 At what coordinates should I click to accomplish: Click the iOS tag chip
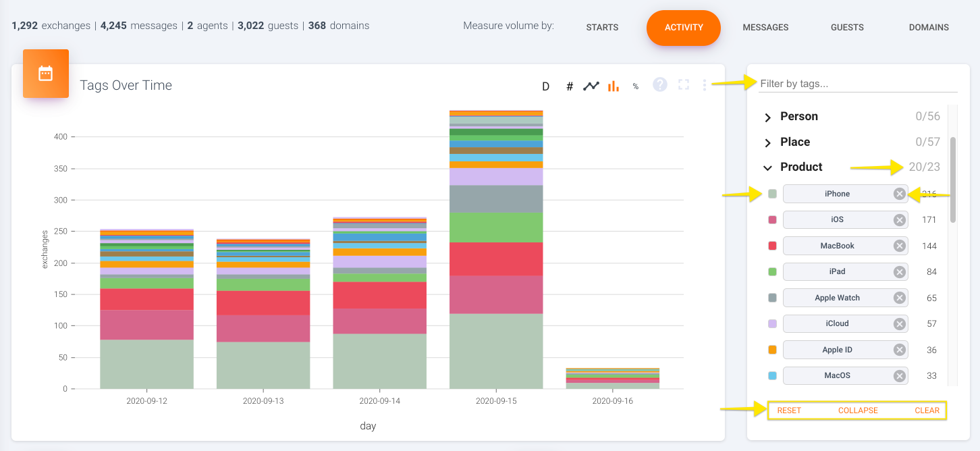(846, 219)
